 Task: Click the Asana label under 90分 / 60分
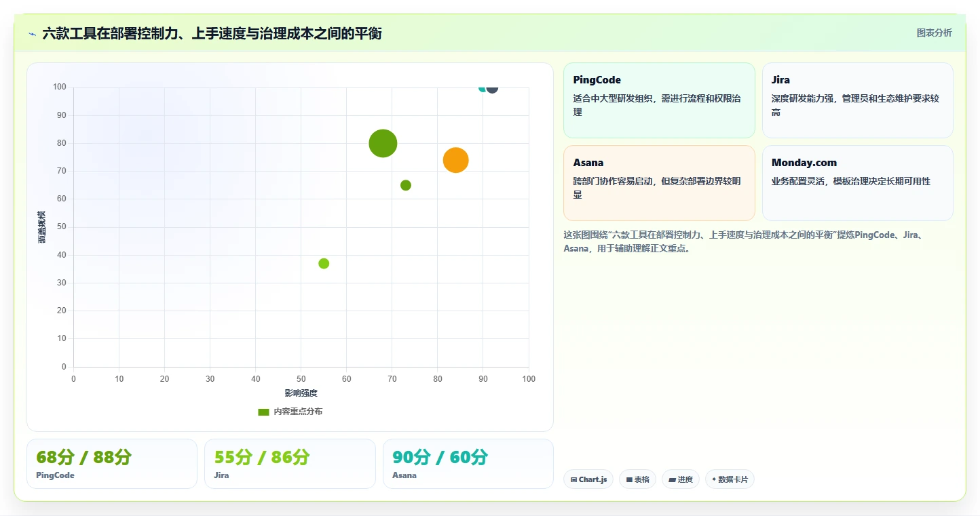404,475
